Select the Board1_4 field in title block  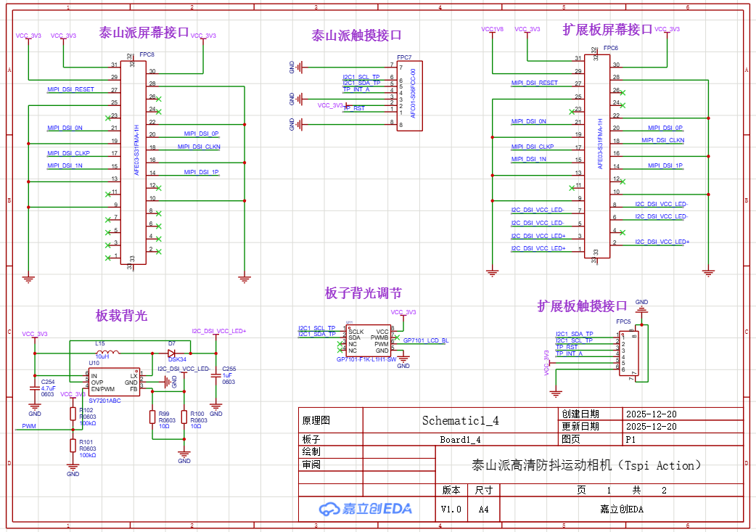(x=460, y=439)
